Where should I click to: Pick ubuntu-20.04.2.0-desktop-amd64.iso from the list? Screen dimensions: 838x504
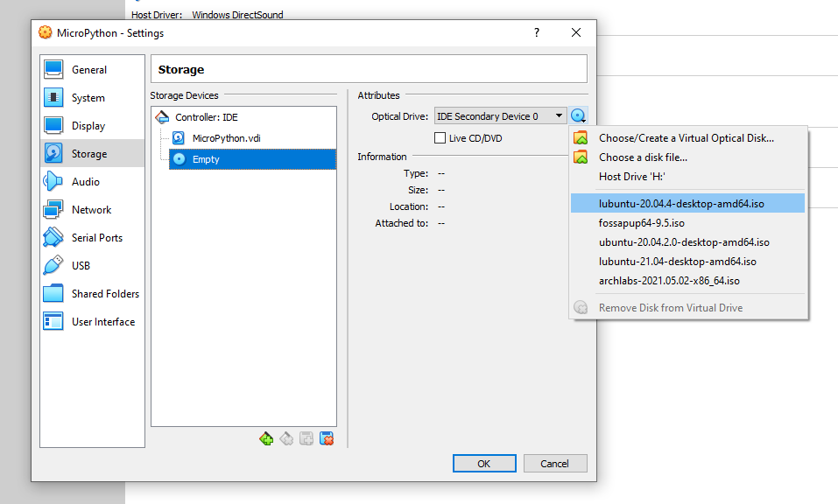pyautogui.click(x=687, y=242)
